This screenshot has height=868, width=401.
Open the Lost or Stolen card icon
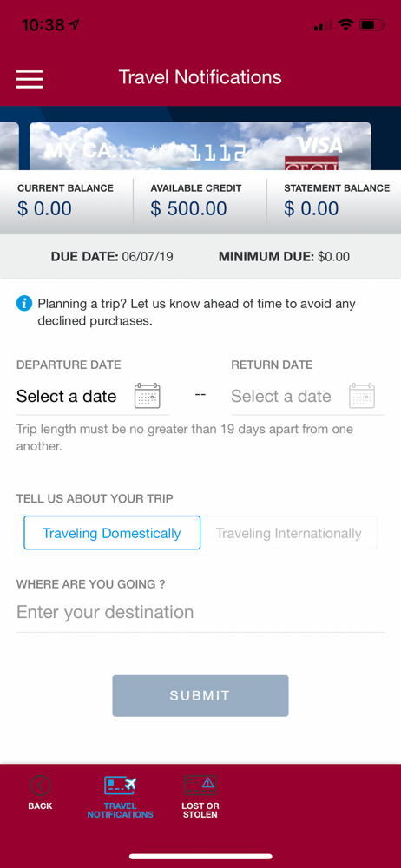pos(200,785)
